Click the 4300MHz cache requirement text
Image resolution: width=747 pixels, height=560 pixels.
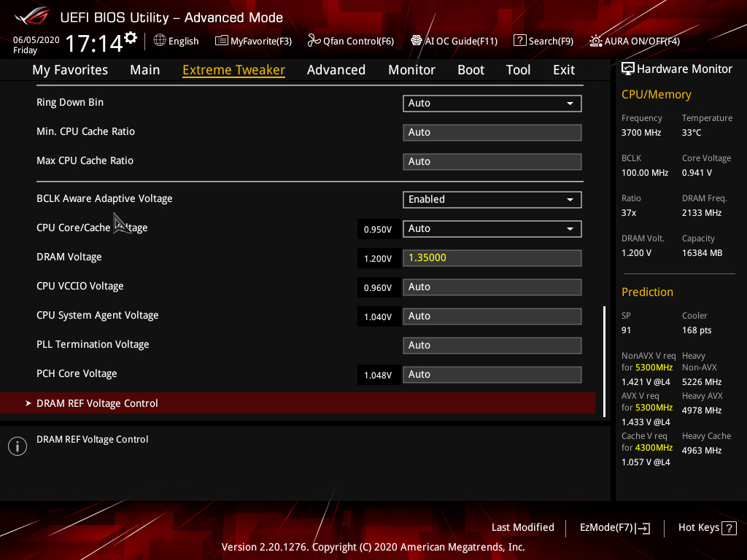click(x=654, y=448)
